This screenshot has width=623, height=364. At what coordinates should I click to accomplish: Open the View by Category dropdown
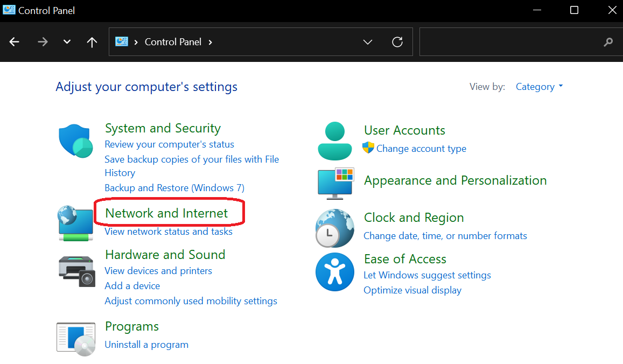pos(539,86)
